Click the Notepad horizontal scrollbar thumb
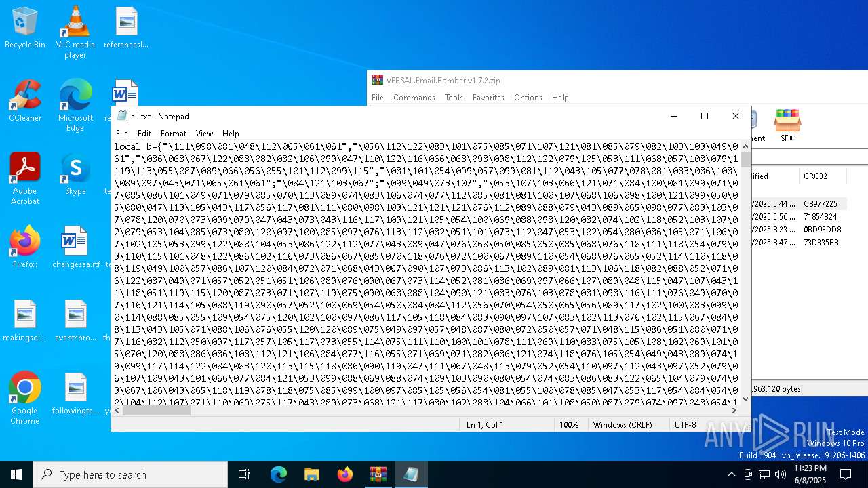Viewport: 868px width, 488px height. click(157, 410)
